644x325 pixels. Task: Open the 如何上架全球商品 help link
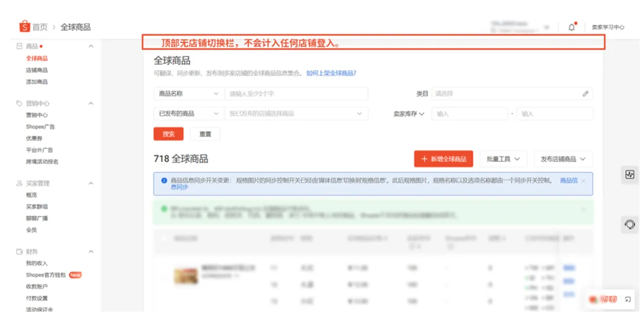pyautogui.click(x=330, y=72)
